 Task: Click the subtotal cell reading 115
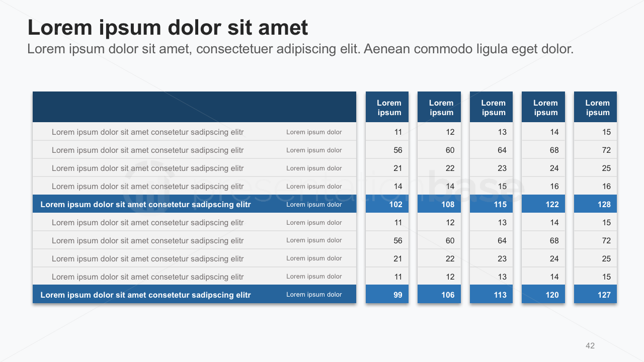click(492, 204)
